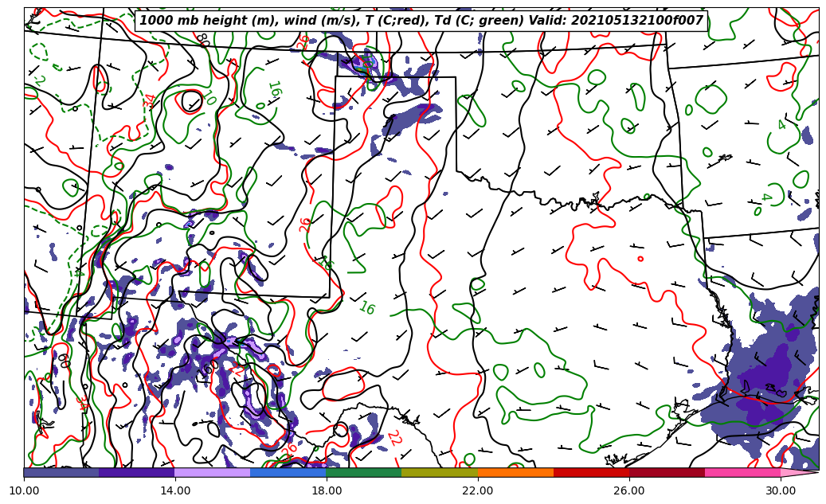Click the bright red 24–26 colorbar segment
The width and height of the screenshot is (826, 504).
coord(591,472)
